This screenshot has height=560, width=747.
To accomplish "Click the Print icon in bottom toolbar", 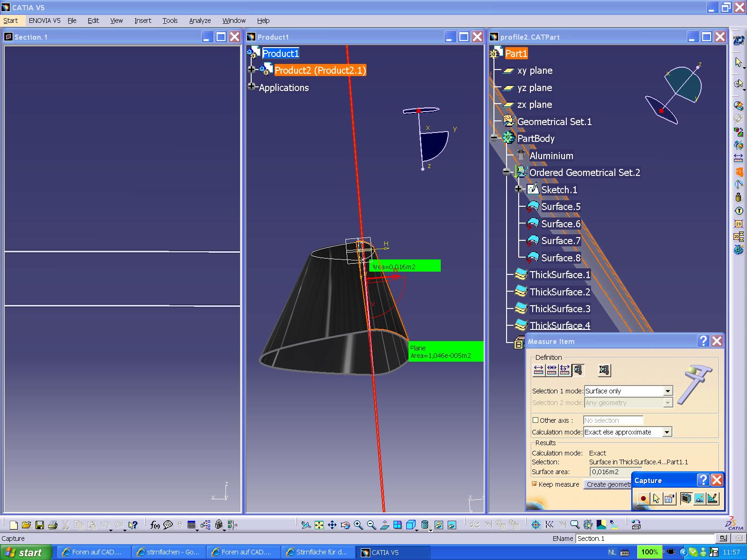I will pos(53,525).
